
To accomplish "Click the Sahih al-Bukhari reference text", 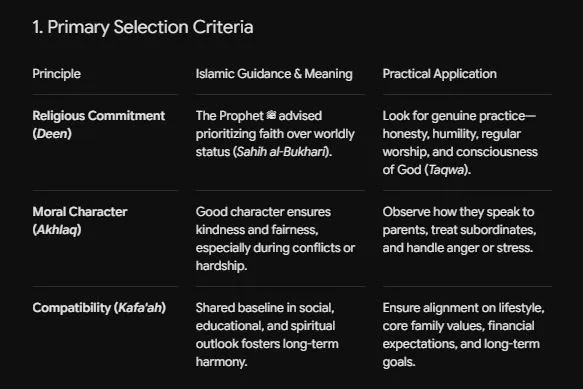I will (x=281, y=152).
